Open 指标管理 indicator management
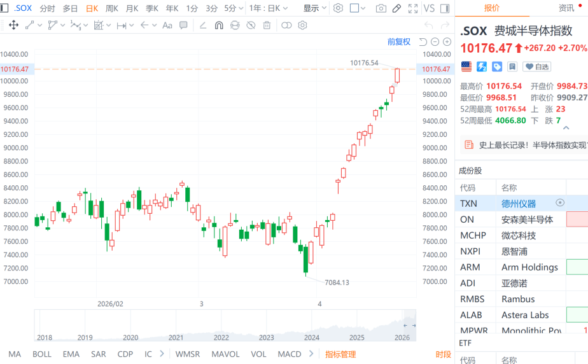The image size is (588, 364). point(340,354)
